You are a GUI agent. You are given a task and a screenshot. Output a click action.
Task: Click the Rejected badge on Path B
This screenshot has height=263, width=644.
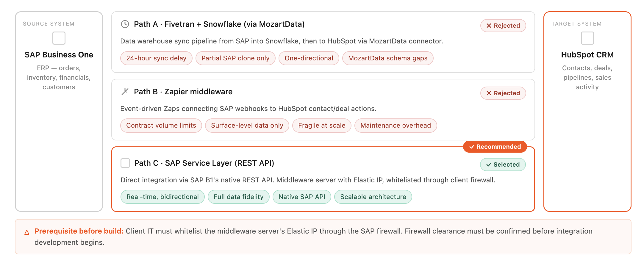503,93
